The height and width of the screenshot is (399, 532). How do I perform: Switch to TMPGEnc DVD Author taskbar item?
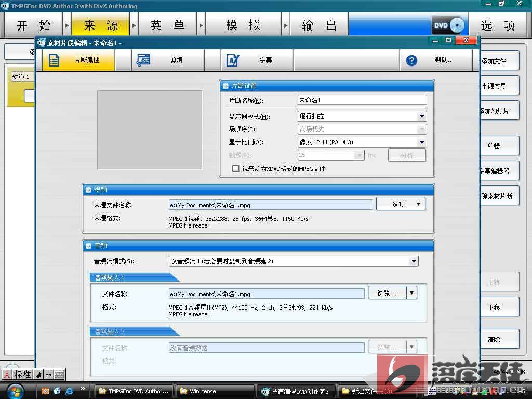(134, 391)
